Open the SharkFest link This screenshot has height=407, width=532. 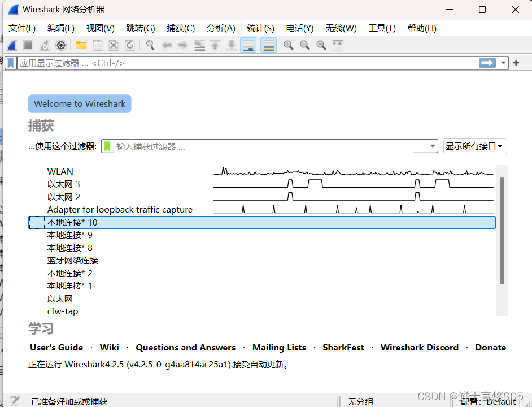coord(343,348)
